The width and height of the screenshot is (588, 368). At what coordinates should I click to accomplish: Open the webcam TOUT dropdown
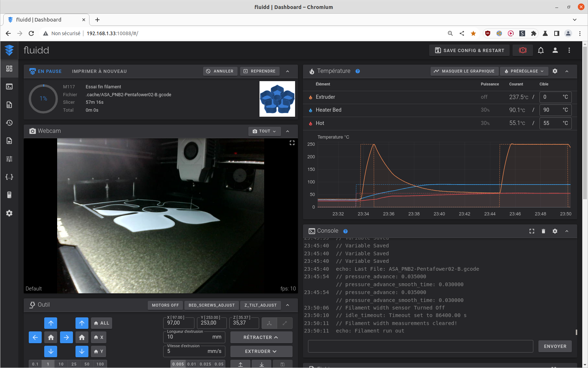264,131
